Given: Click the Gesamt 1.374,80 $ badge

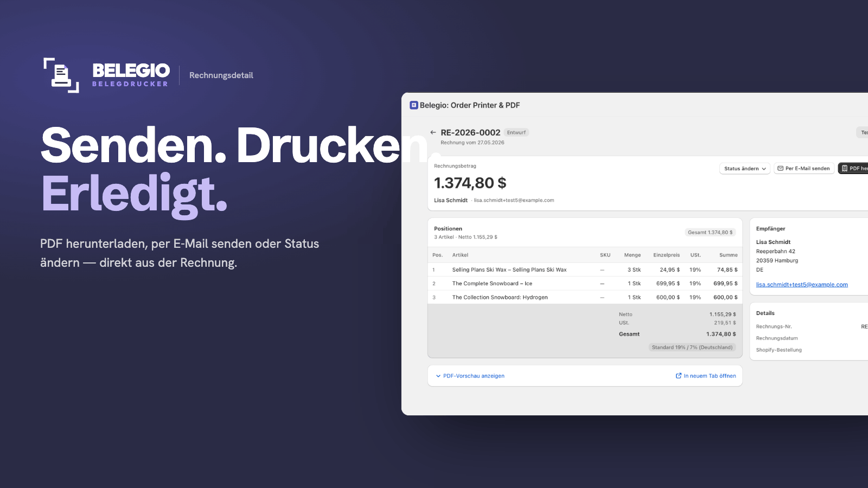Looking at the screenshot, I should [710, 233].
